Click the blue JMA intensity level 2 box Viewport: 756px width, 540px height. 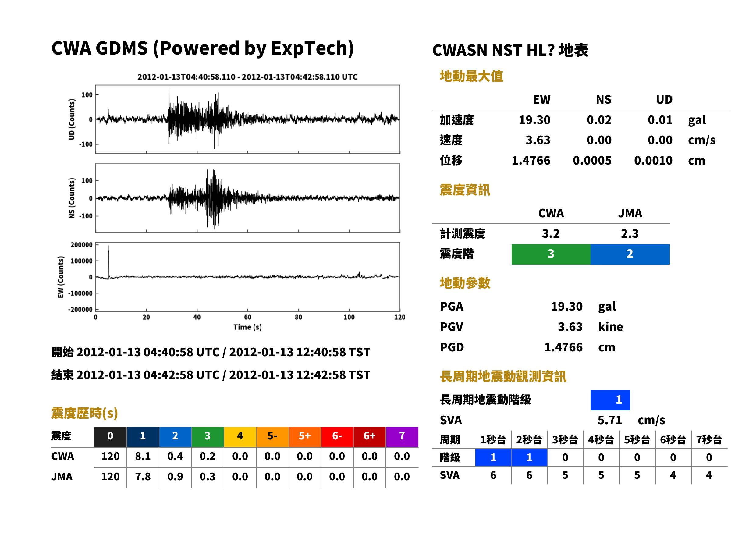(630, 254)
